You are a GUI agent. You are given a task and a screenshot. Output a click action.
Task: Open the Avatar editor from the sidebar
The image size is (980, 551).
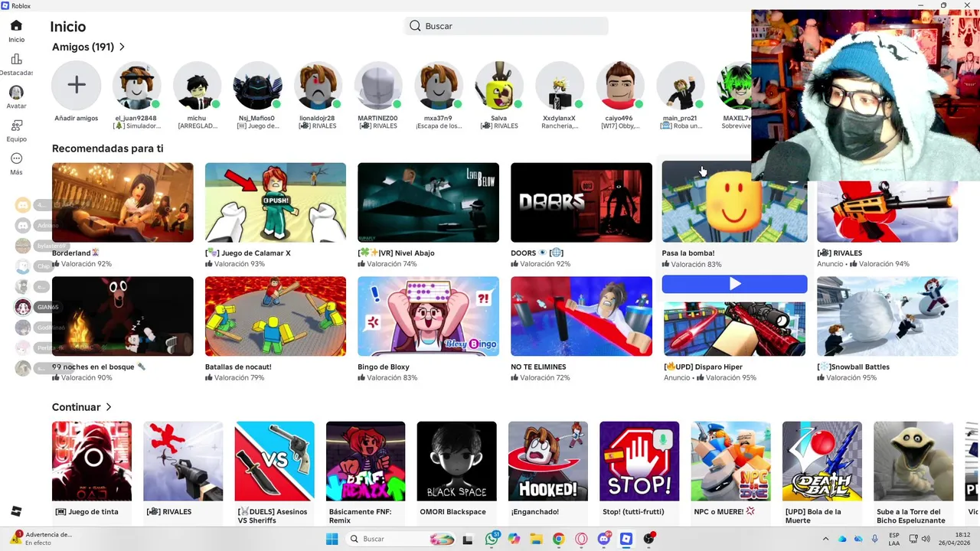point(16,97)
